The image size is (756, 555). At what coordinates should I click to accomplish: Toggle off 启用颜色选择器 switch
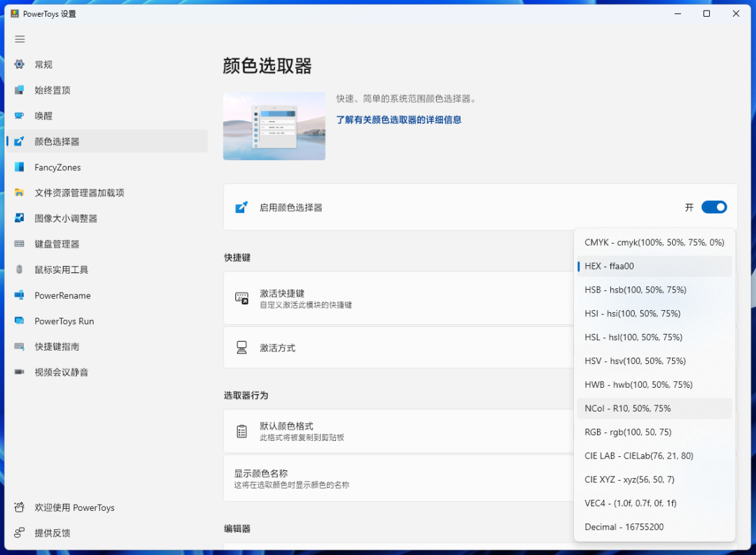(x=714, y=207)
